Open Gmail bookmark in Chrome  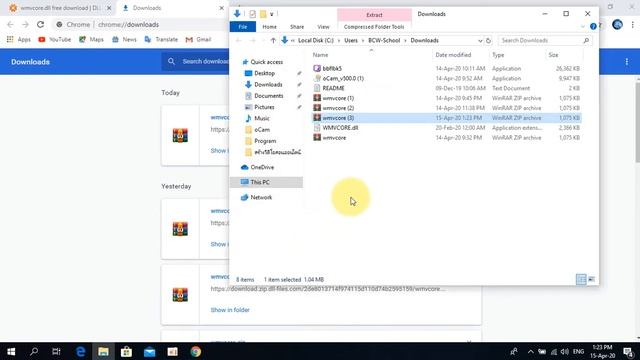click(x=198, y=39)
